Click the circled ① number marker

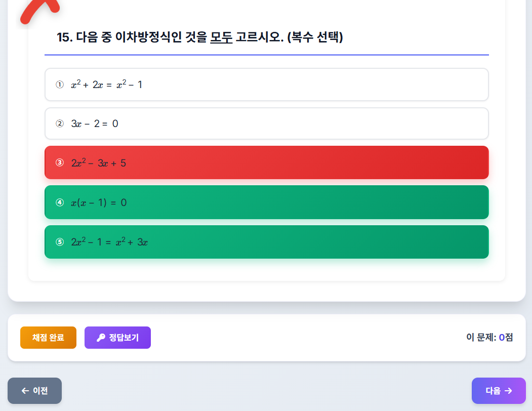(x=61, y=84)
